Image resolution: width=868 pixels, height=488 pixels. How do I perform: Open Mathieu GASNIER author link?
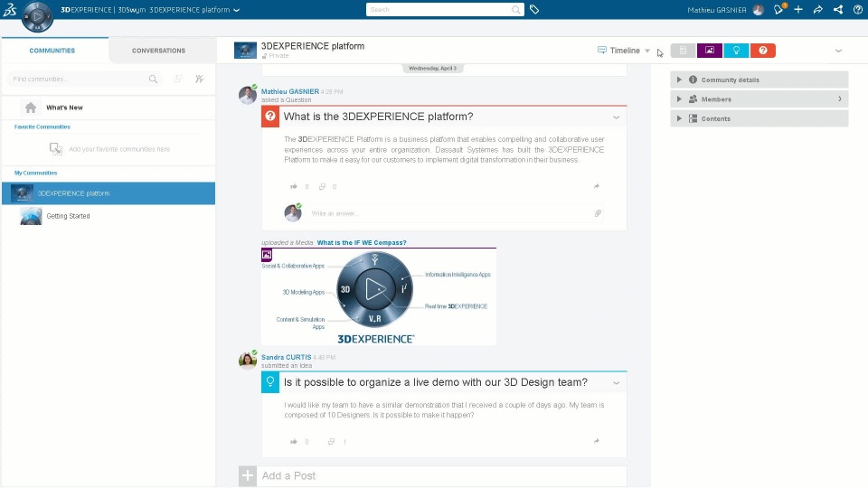tap(290, 91)
